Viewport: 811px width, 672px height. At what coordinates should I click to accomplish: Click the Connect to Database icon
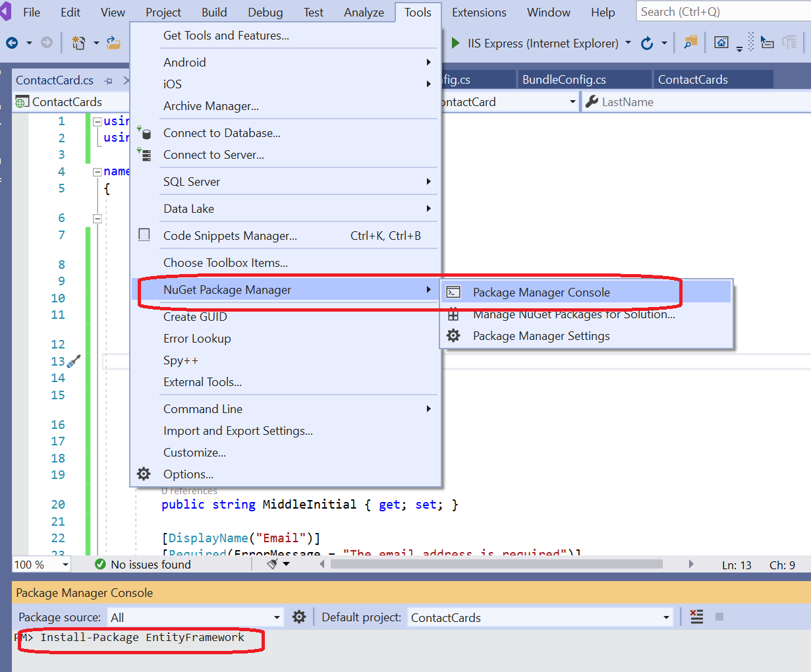[144, 133]
